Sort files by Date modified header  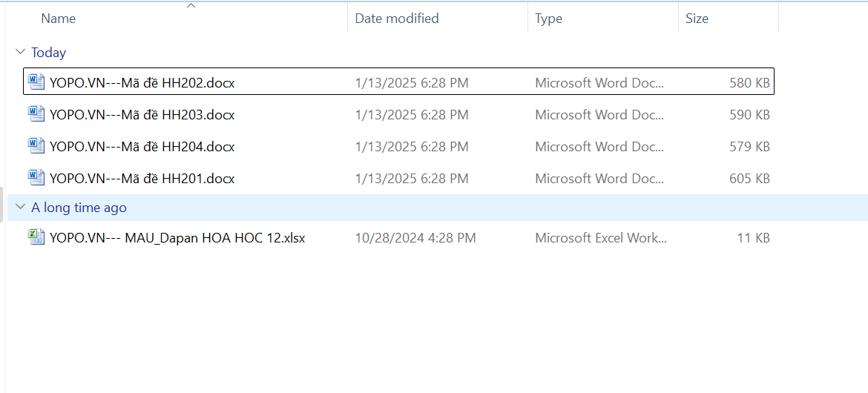(x=396, y=19)
